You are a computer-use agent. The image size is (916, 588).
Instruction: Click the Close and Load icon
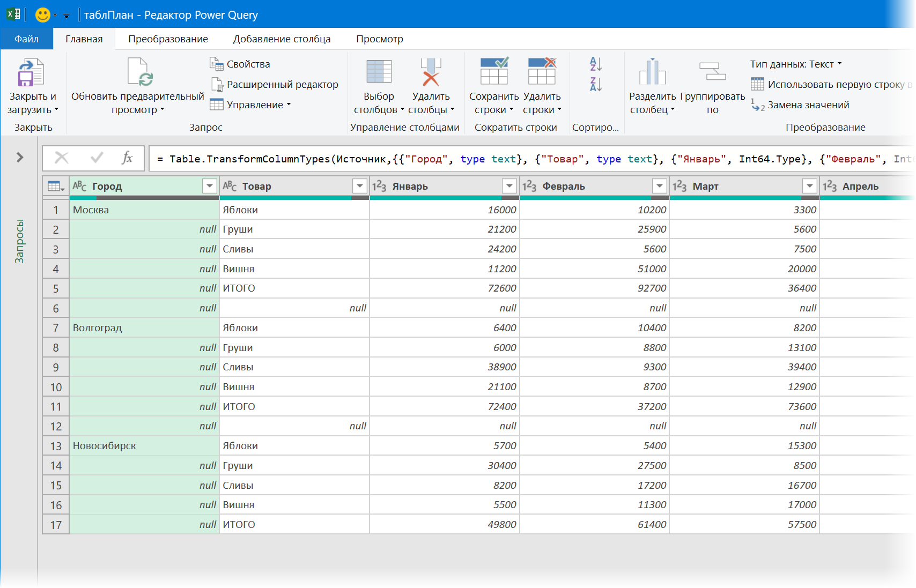coord(31,73)
